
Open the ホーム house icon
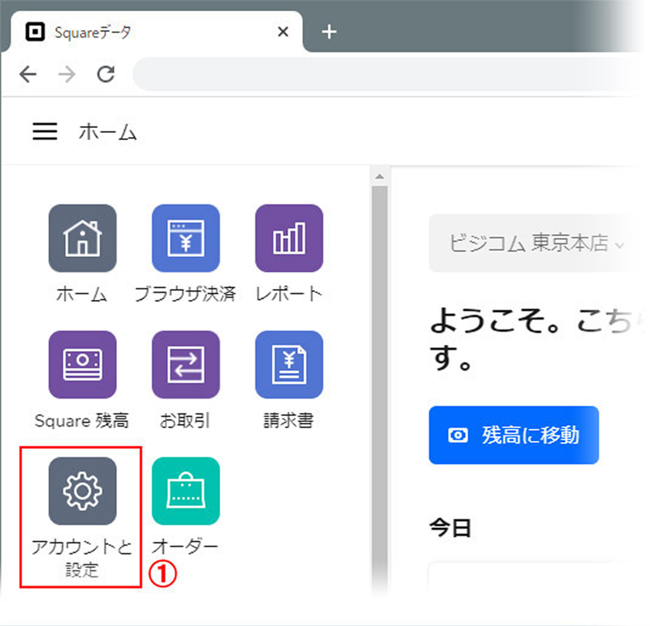(x=82, y=238)
